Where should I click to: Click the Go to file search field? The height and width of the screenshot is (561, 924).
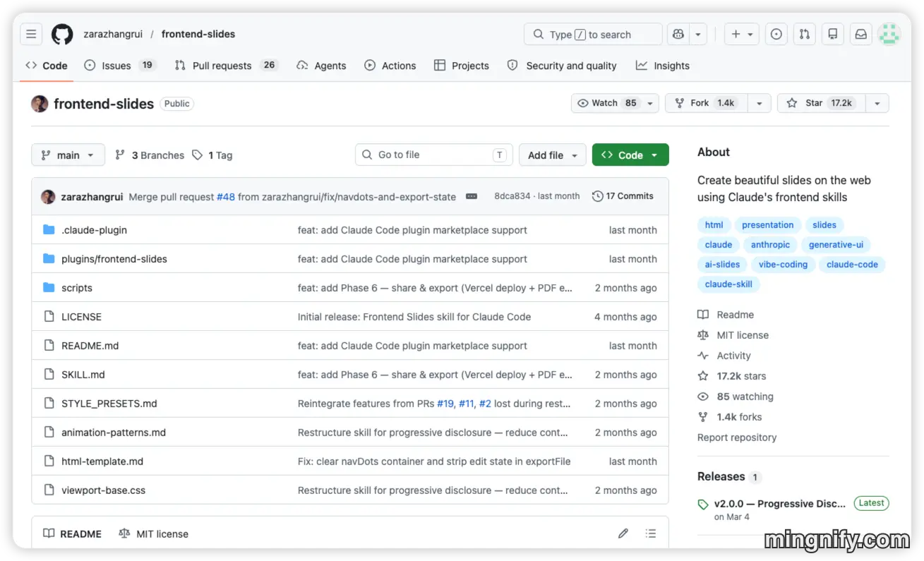pyautogui.click(x=434, y=155)
